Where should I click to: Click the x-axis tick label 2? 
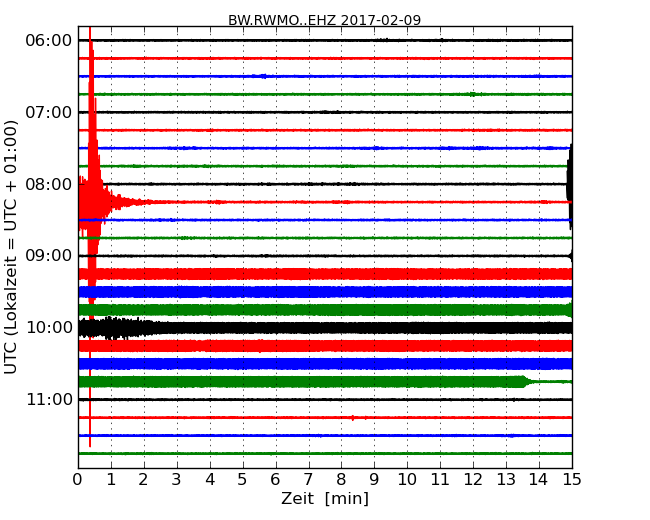(x=143, y=480)
